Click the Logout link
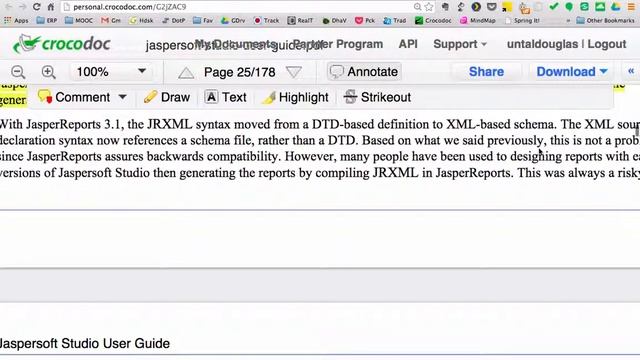The height and width of the screenshot is (360, 640). point(607,44)
